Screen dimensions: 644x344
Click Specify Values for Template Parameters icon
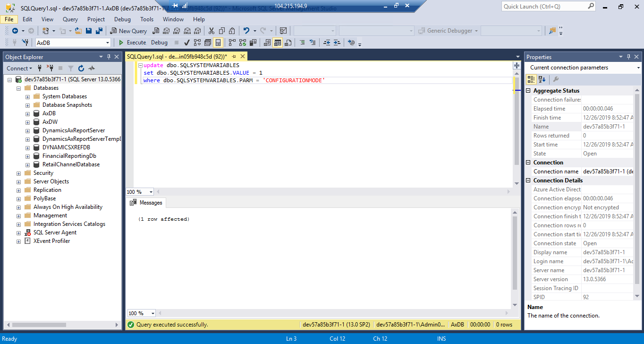[x=351, y=43]
